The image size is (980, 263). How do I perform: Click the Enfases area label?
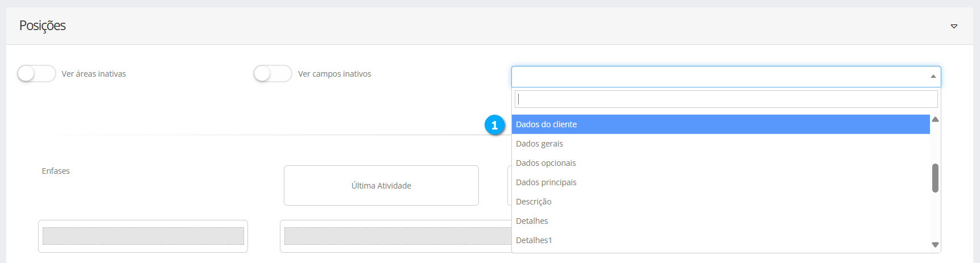[56, 171]
